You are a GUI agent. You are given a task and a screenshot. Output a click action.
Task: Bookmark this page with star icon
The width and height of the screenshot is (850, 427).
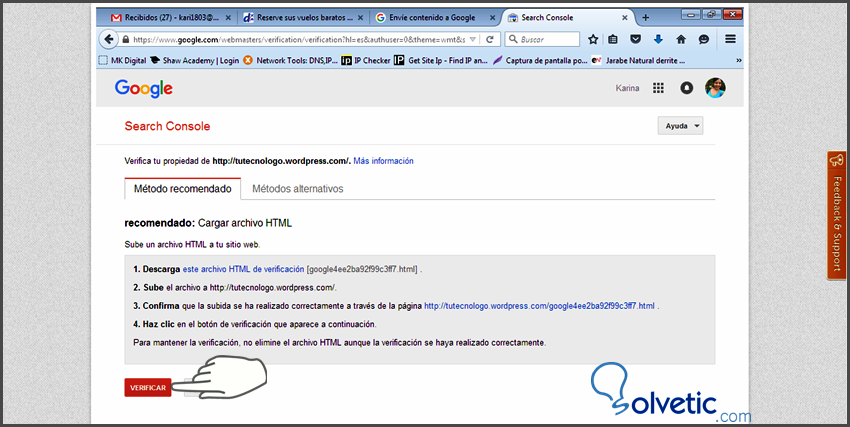coord(593,39)
